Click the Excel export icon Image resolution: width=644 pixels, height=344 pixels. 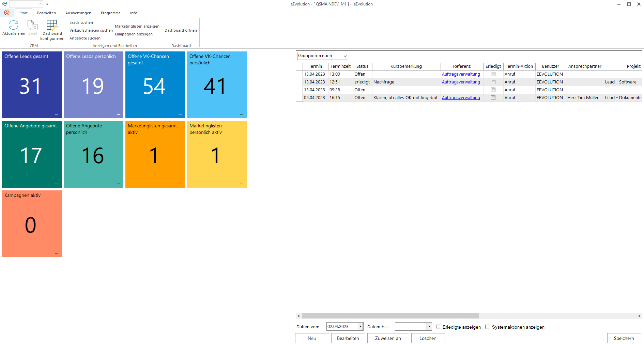click(32, 25)
